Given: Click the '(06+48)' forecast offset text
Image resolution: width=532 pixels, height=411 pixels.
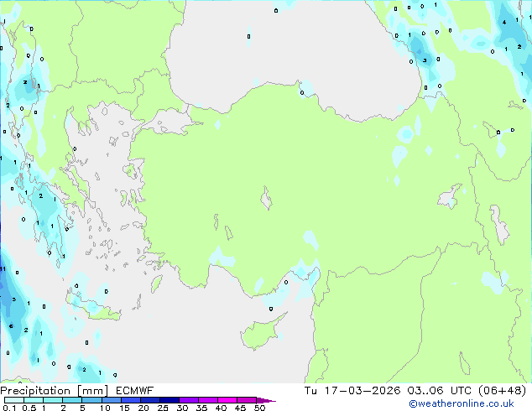Looking at the screenshot, I should click(x=502, y=391).
